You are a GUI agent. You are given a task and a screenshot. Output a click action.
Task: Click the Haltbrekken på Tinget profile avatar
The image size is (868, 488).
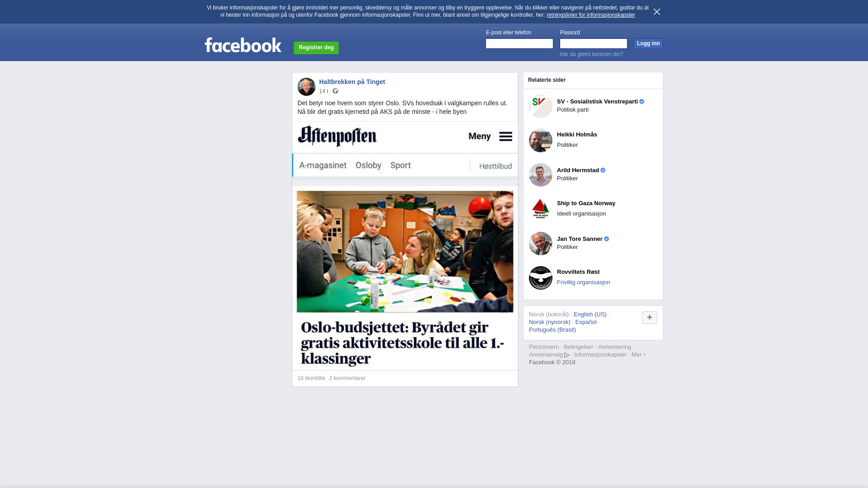[x=307, y=87]
